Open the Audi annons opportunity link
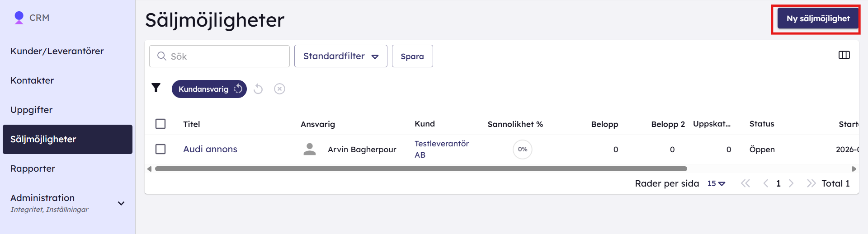Viewport: 868px width, 234px height. click(x=210, y=149)
